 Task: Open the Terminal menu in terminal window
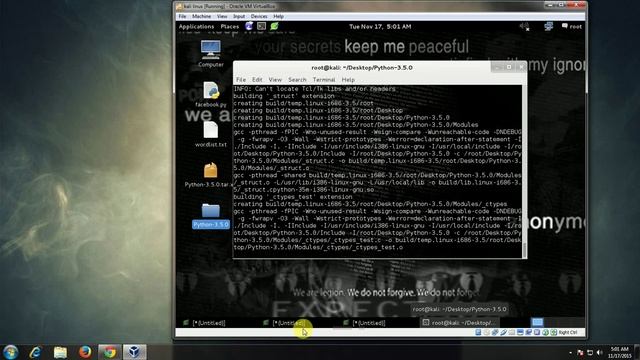[x=324, y=80]
